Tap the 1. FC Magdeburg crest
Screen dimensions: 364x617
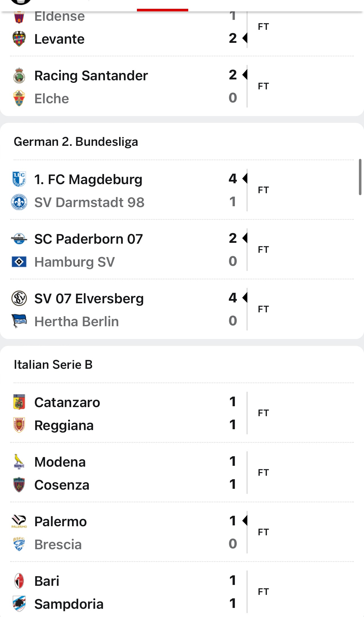(19, 179)
